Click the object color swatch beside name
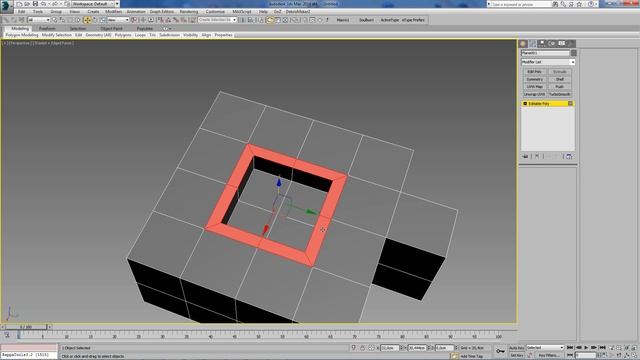The image size is (640, 360). click(x=573, y=53)
